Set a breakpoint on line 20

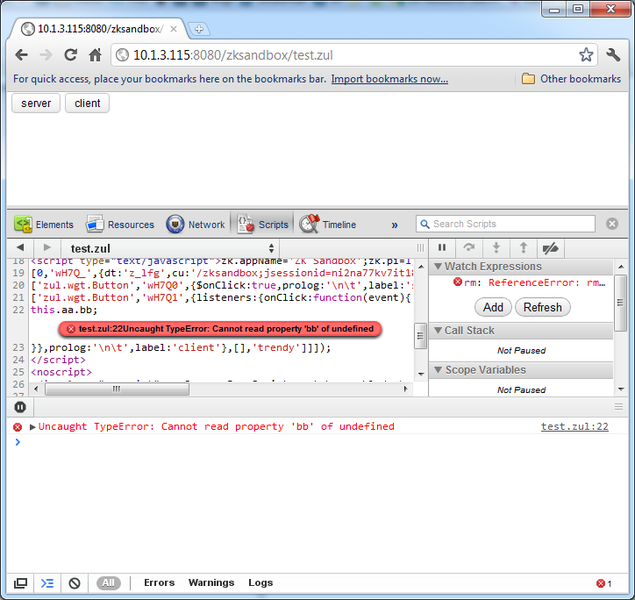coord(18,285)
